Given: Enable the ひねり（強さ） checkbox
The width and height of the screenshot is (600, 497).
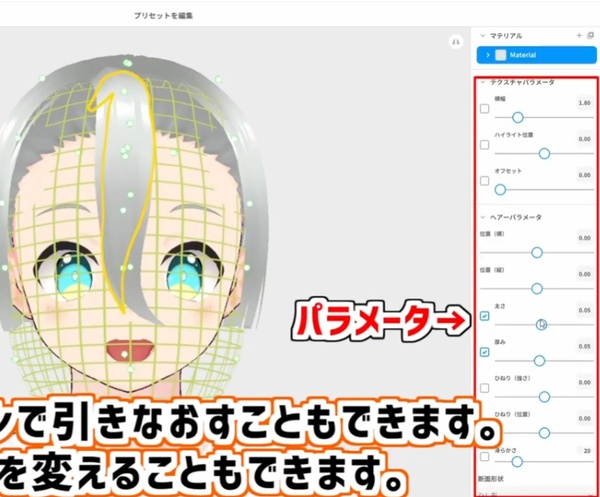Looking at the screenshot, I should (x=485, y=388).
